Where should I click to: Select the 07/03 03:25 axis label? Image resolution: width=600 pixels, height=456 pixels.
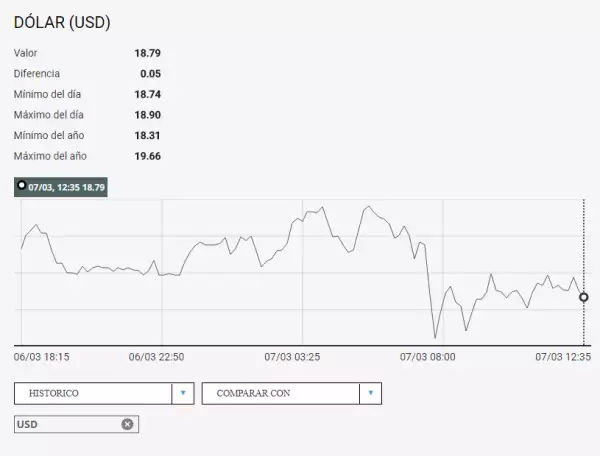(292, 356)
